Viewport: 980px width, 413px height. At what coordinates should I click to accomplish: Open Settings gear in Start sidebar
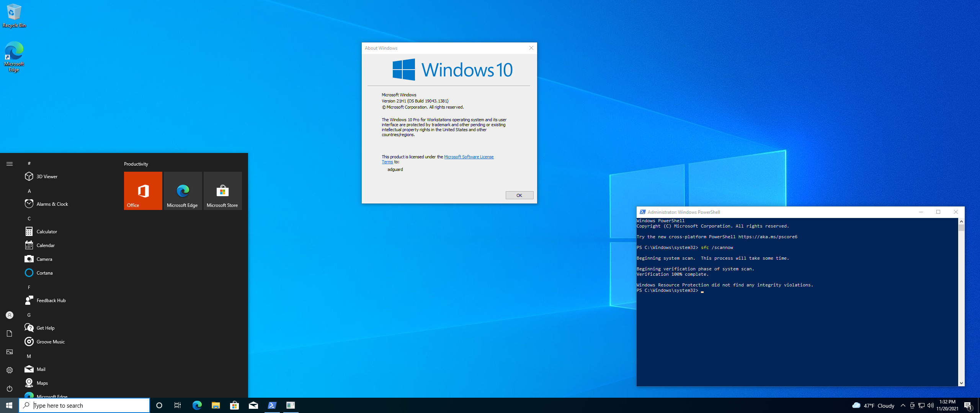click(10, 370)
